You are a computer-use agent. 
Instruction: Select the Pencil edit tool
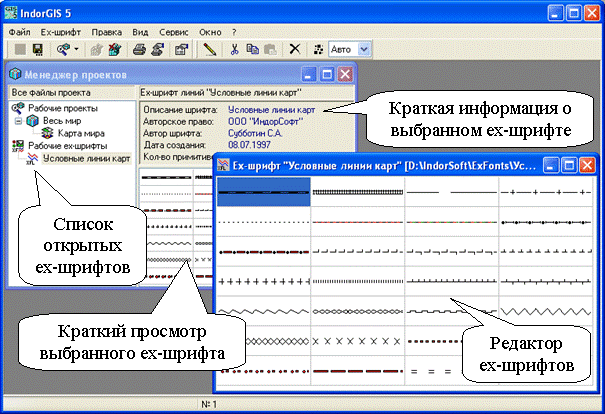point(209,48)
